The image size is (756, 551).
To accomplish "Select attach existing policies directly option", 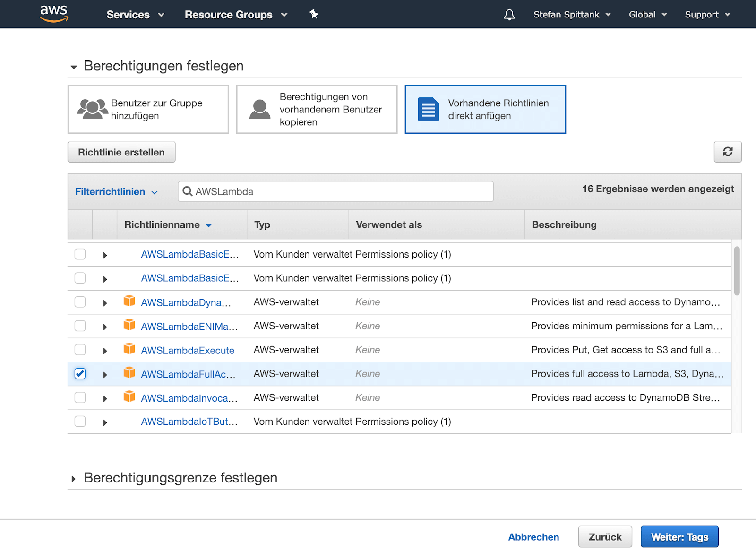I will [485, 109].
